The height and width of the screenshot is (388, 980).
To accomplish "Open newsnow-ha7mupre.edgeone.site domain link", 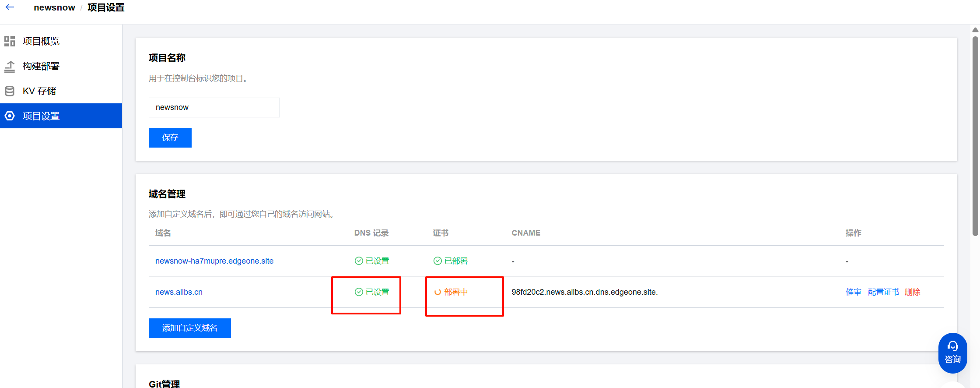I will click(x=214, y=261).
